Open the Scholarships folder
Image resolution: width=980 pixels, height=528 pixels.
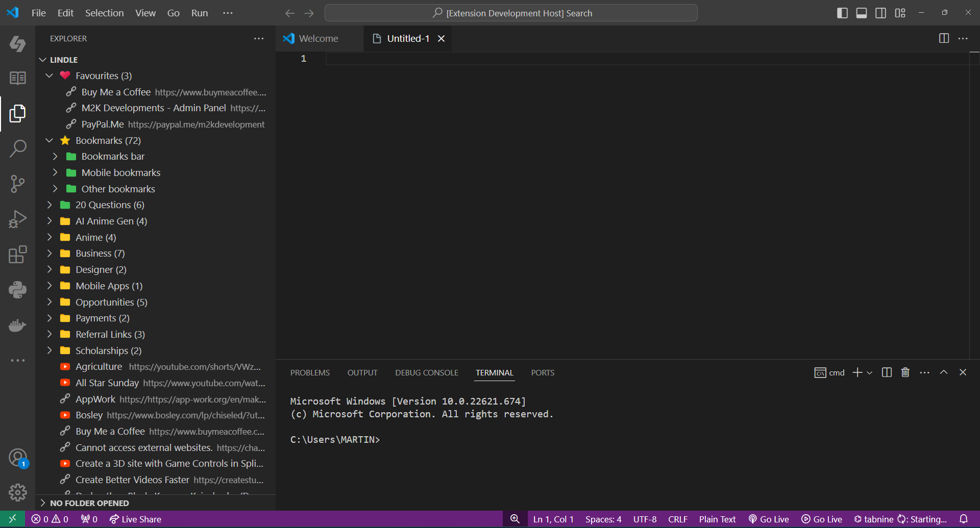pyautogui.click(x=155, y=350)
